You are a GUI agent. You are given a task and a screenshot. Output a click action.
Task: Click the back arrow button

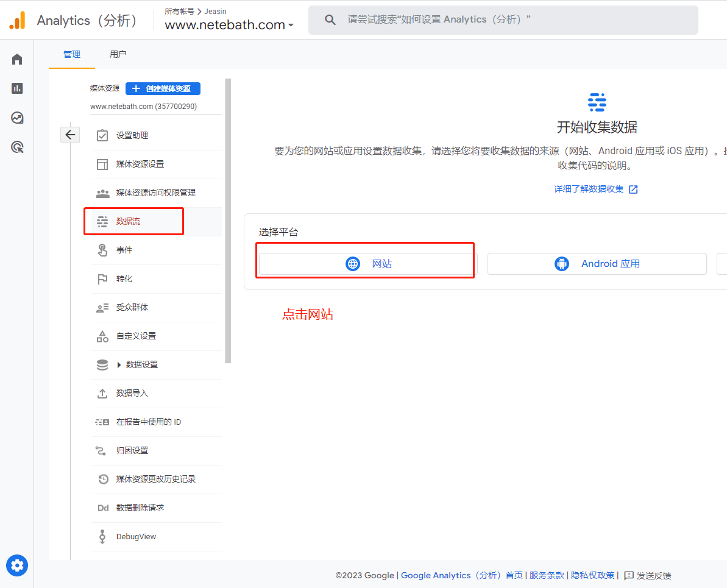pyautogui.click(x=70, y=135)
